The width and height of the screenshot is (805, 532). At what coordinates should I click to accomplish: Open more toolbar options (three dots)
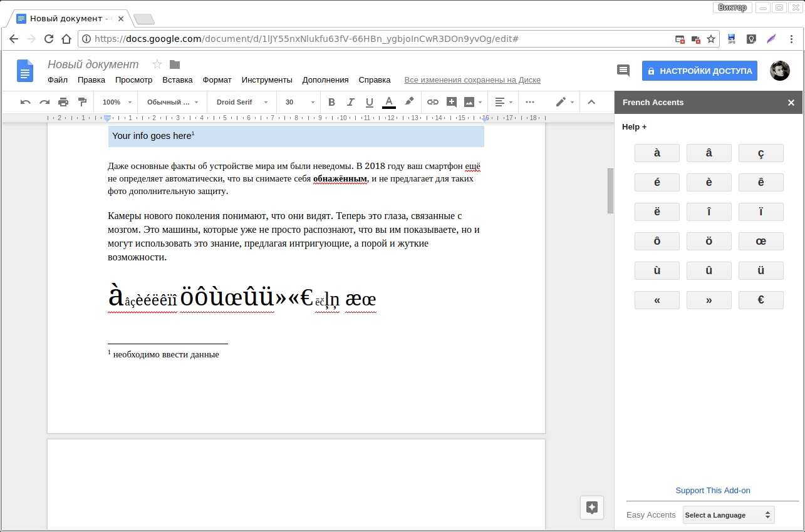(x=530, y=102)
